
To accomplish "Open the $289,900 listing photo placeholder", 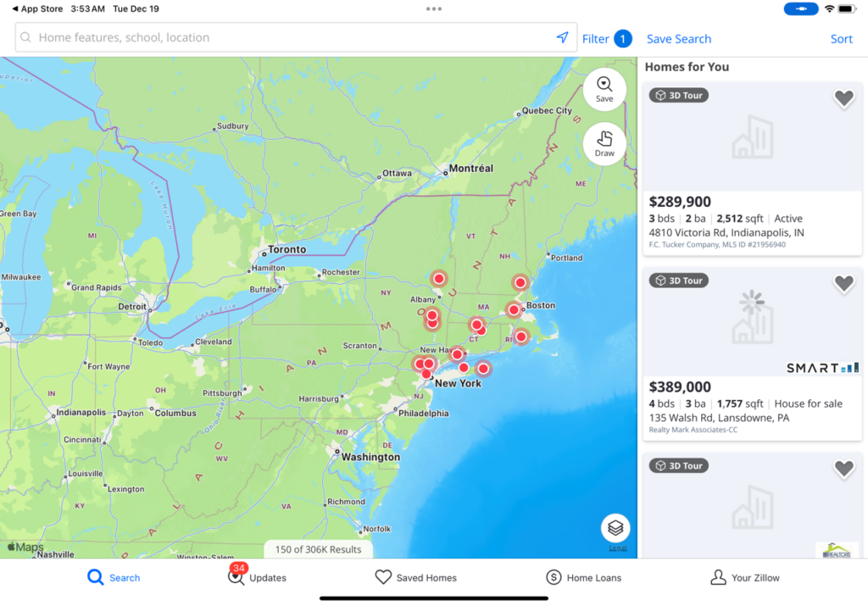I will (x=753, y=136).
